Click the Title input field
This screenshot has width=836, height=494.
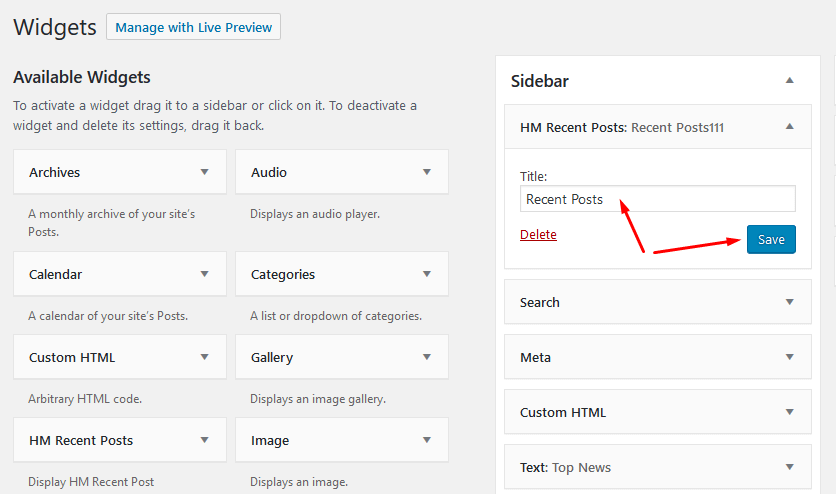pyautogui.click(x=657, y=199)
